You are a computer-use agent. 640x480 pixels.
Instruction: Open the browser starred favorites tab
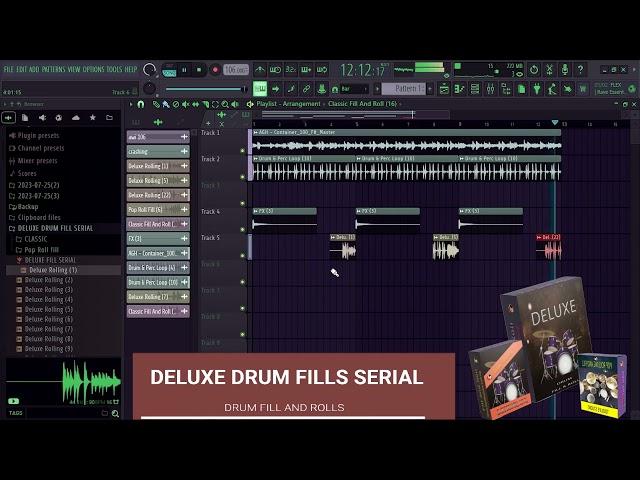(x=93, y=118)
